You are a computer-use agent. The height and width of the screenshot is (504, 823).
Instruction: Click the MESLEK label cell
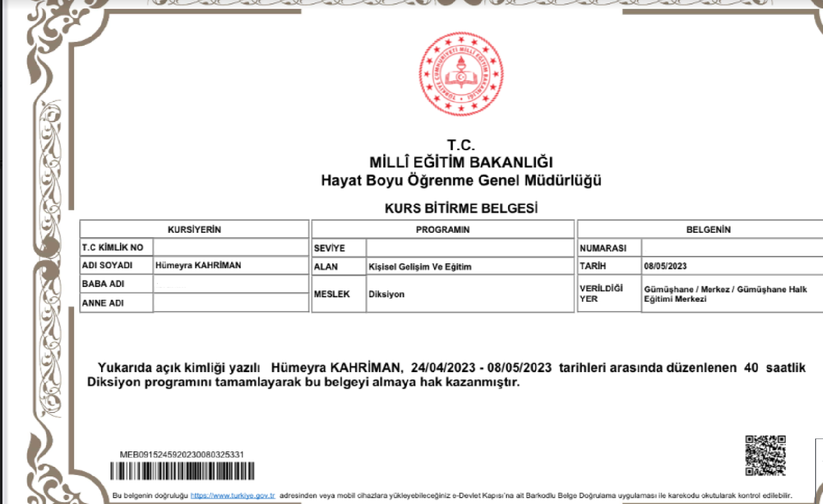pos(339,294)
